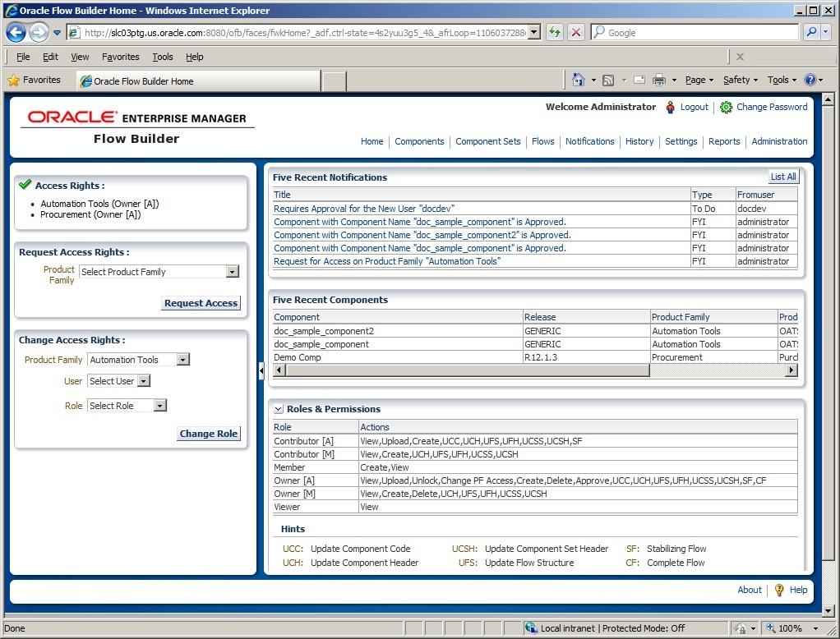Open Automation Tools product family dropdown
The width and height of the screenshot is (840, 639).
(183, 360)
